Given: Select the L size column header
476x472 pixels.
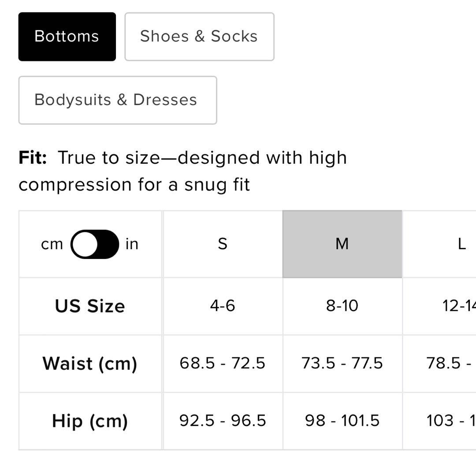Looking at the screenshot, I should [461, 244].
